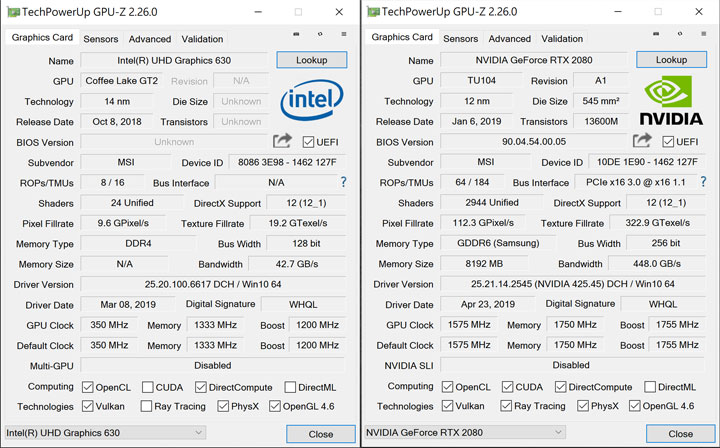Click Lookup button for Intel UHD Graphics
Screen dimensions: 720x448
312,60
